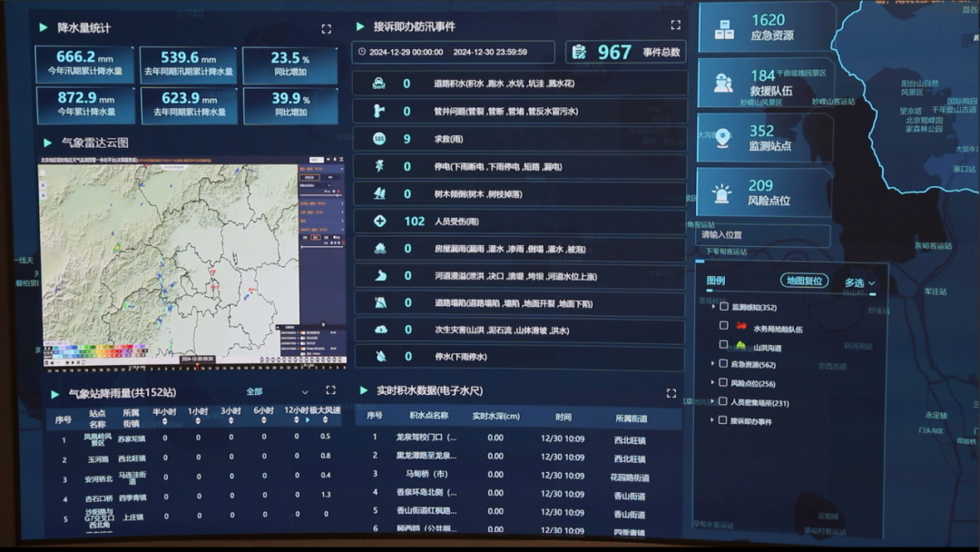Check the 接诉即办事件 legend checkbox
Viewport: 980px width, 552px height.
[x=722, y=420]
